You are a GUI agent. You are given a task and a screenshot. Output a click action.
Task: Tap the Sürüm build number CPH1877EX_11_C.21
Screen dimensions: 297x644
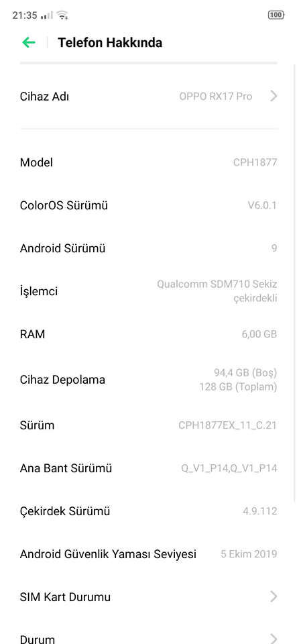pyautogui.click(x=228, y=425)
